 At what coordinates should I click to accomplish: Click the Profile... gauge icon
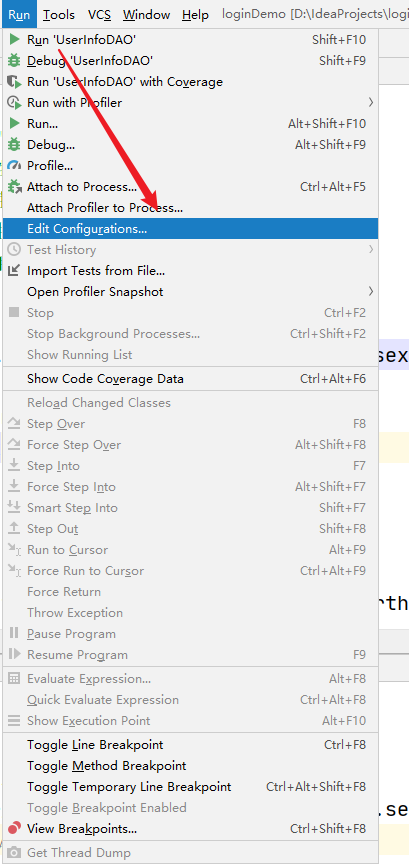[x=14, y=165]
